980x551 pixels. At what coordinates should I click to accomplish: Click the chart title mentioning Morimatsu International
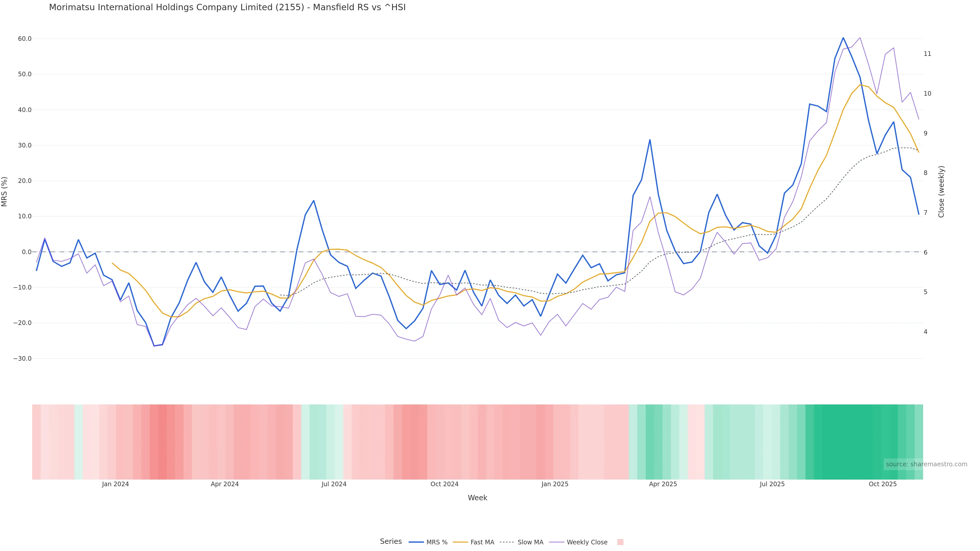227,8
